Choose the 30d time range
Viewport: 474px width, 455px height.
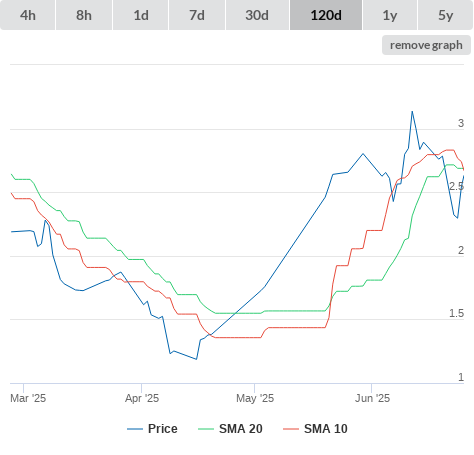[257, 15]
